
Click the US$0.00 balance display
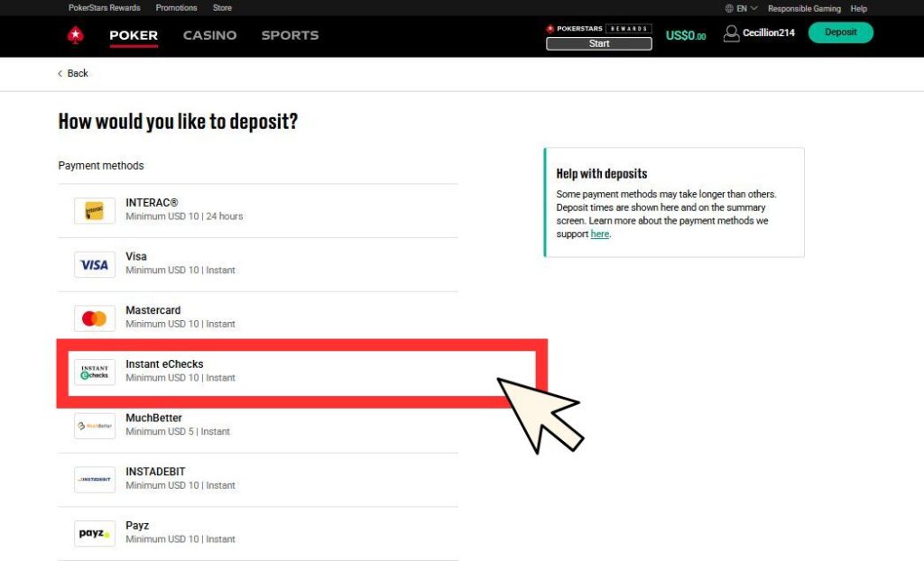(x=686, y=35)
